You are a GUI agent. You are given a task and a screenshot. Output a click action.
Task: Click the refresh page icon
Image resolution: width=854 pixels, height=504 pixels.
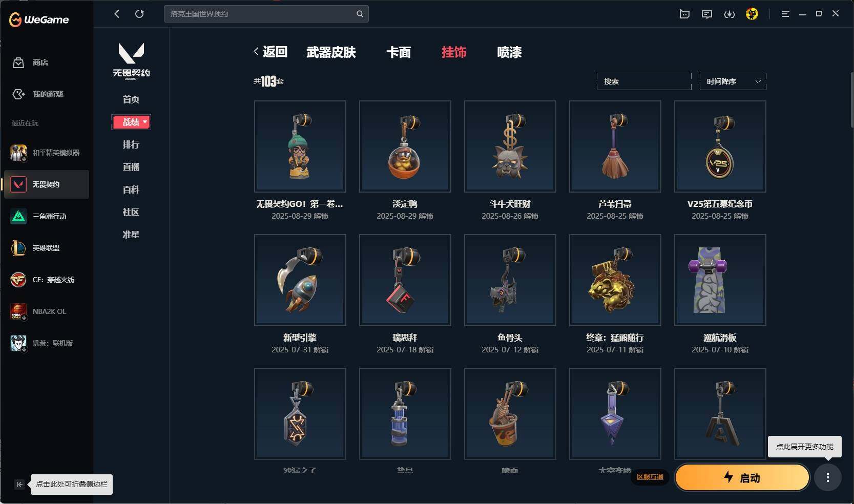(139, 14)
